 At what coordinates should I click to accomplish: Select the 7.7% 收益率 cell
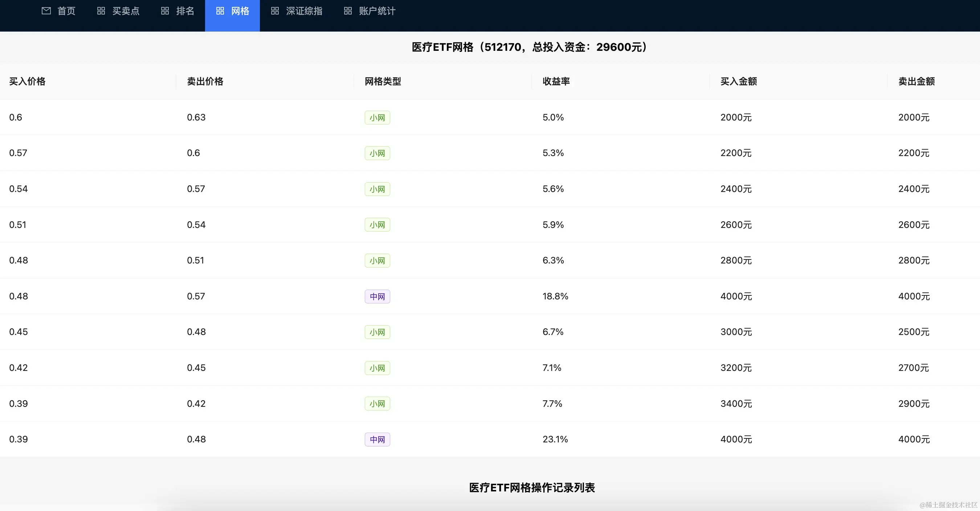[552, 404]
